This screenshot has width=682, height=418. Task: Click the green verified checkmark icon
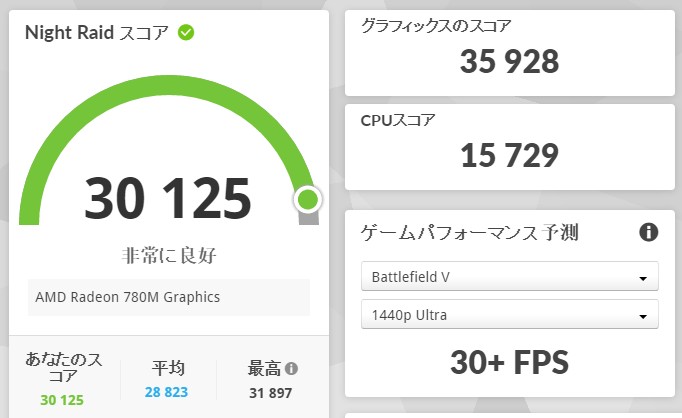click(186, 32)
